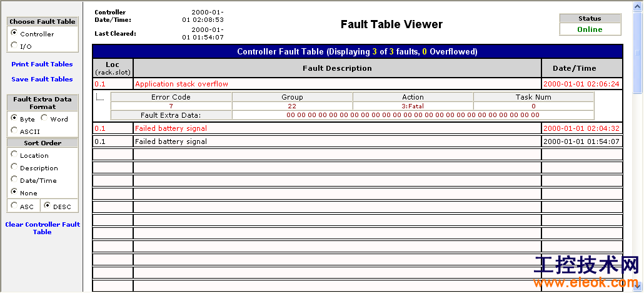Click the scrollbar up arrow
This screenshot has height=293, width=644.
pos(638,6)
